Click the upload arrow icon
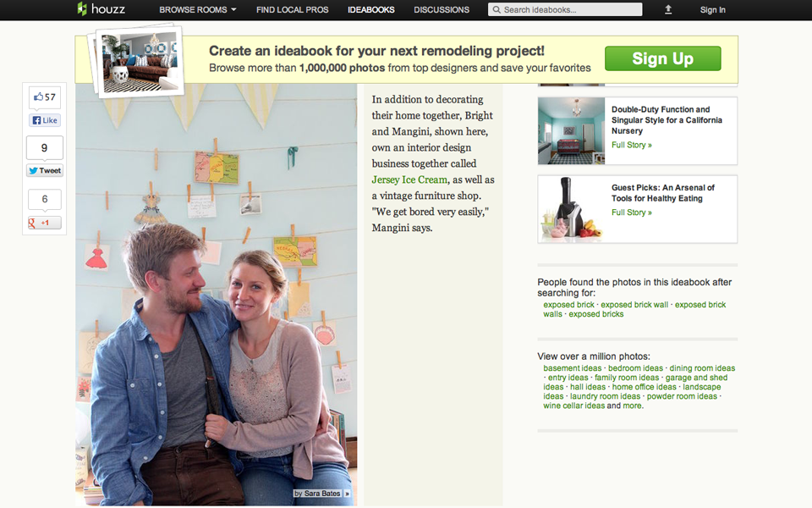The width and height of the screenshot is (812, 508). tap(668, 9)
